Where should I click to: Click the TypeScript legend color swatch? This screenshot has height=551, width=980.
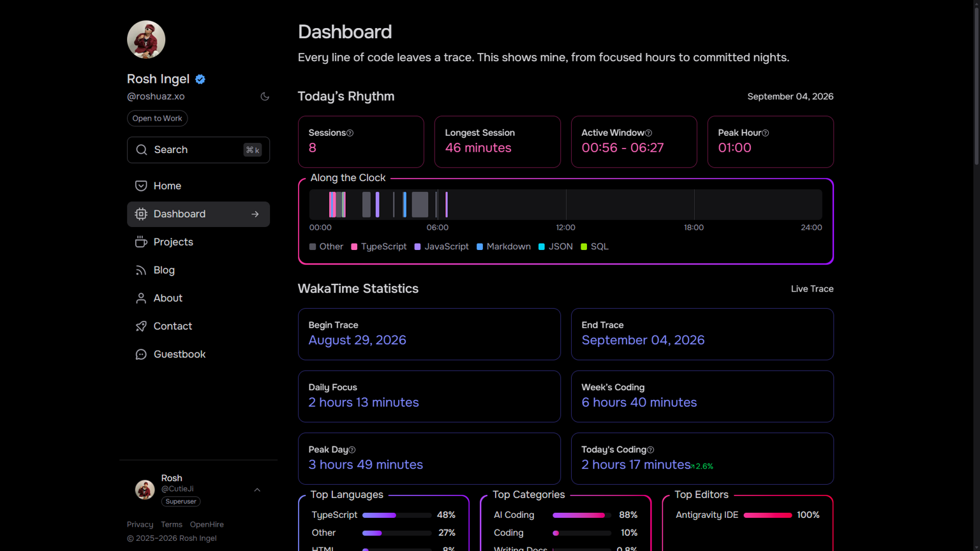tap(354, 247)
